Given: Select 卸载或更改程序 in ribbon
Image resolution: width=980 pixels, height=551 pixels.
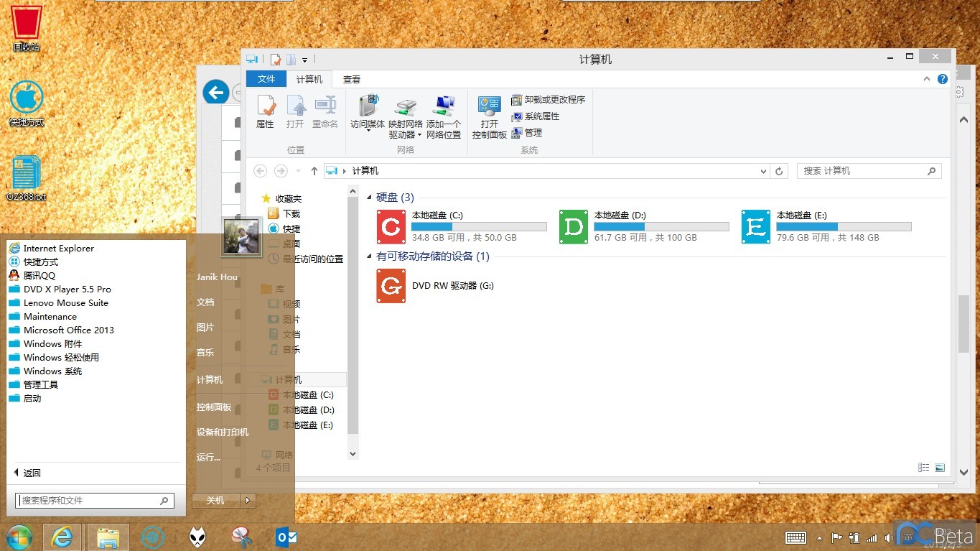Looking at the screenshot, I should click(x=549, y=100).
